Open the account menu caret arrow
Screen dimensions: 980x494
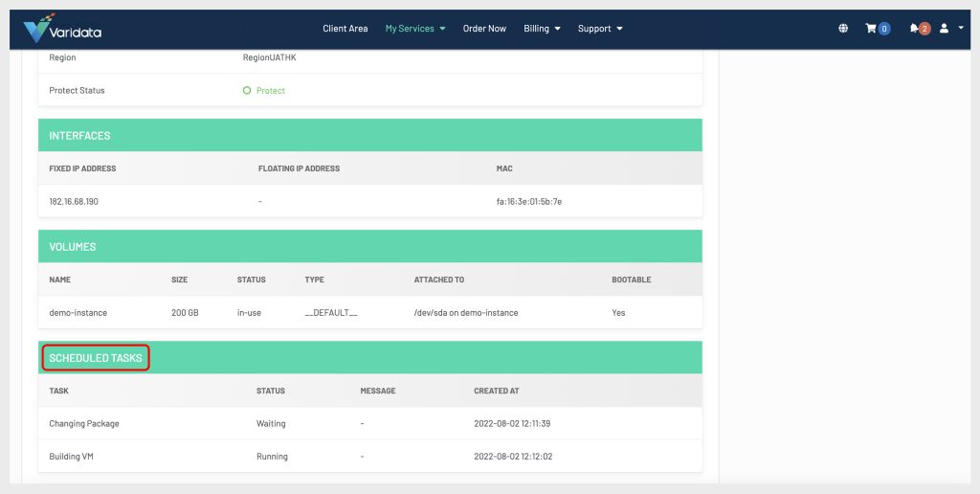pos(960,29)
